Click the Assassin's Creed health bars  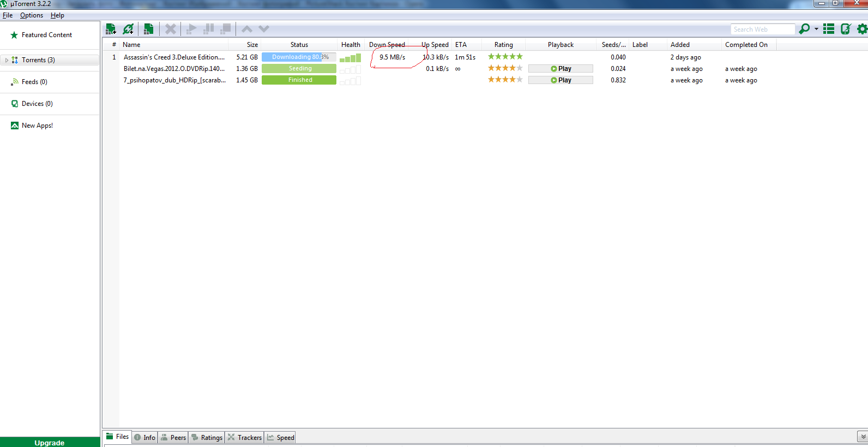350,58
